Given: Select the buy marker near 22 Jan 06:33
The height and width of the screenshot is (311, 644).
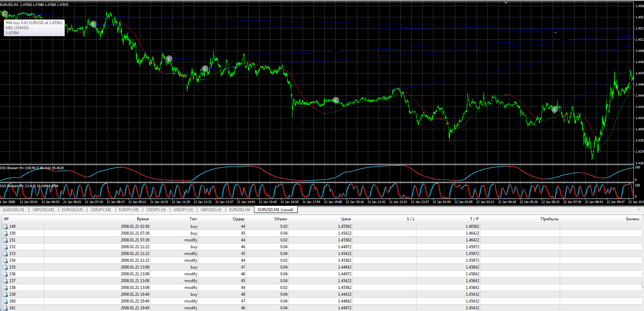Looking at the screenshot, I should (555, 109).
